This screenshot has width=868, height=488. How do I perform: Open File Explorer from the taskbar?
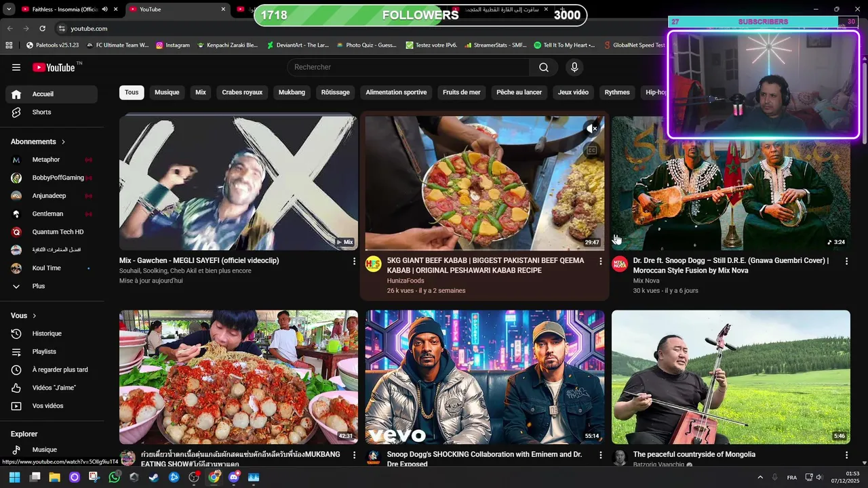54,477
